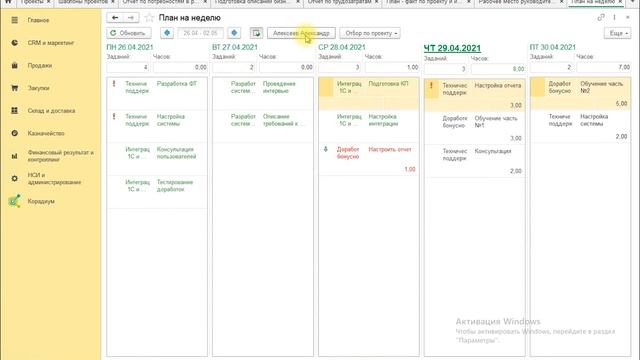The image size is (640, 360).
Task: Click the Закупки shopping cart icon
Action: [x=15, y=88]
